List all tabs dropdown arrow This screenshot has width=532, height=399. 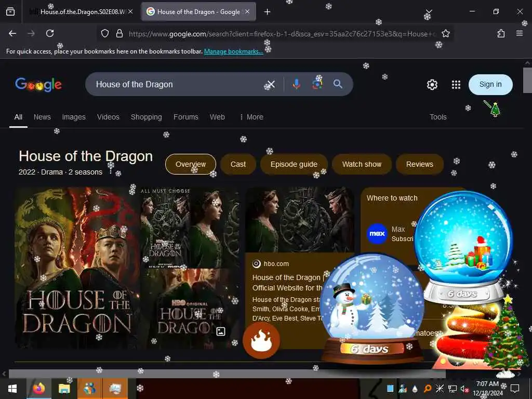[x=429, y=12]
